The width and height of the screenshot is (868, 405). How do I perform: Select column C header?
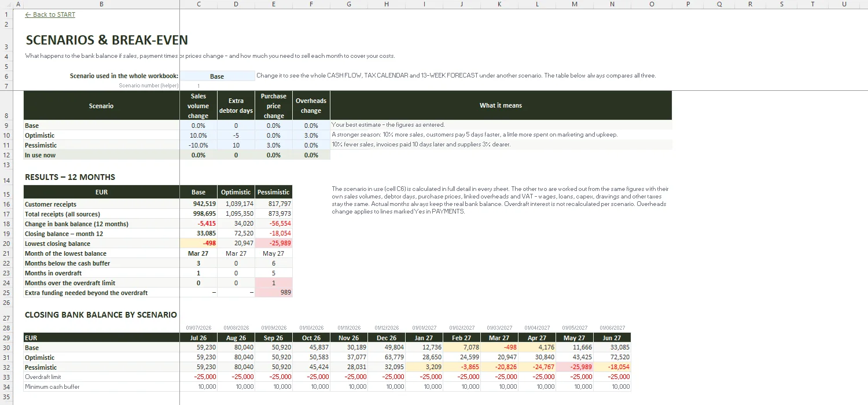(198, 4)
